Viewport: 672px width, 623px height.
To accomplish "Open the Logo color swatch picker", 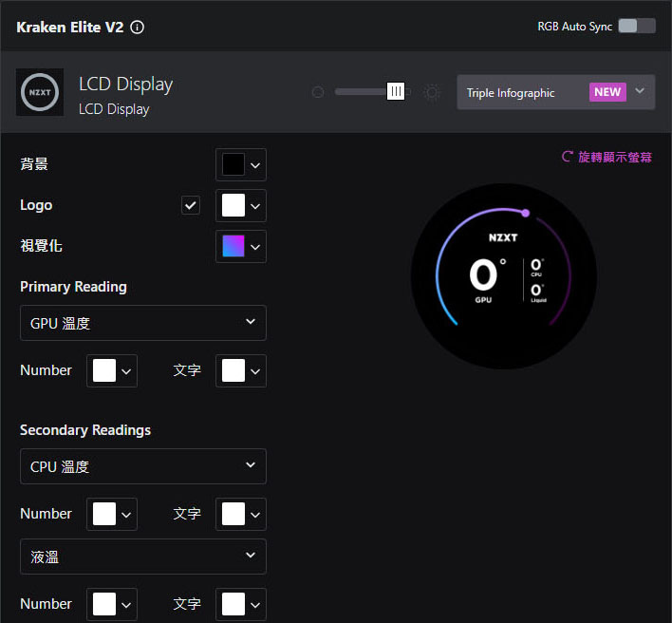I will [241, 205].
